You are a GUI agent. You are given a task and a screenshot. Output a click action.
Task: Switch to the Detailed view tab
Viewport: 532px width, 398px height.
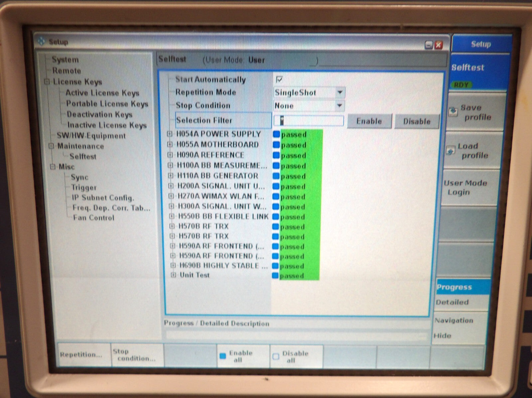pyautogui.click(x=462, y=302)
